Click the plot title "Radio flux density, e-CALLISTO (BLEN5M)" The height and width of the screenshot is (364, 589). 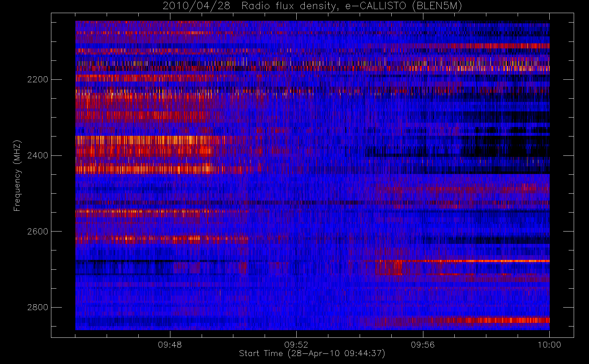pos(352,6)
